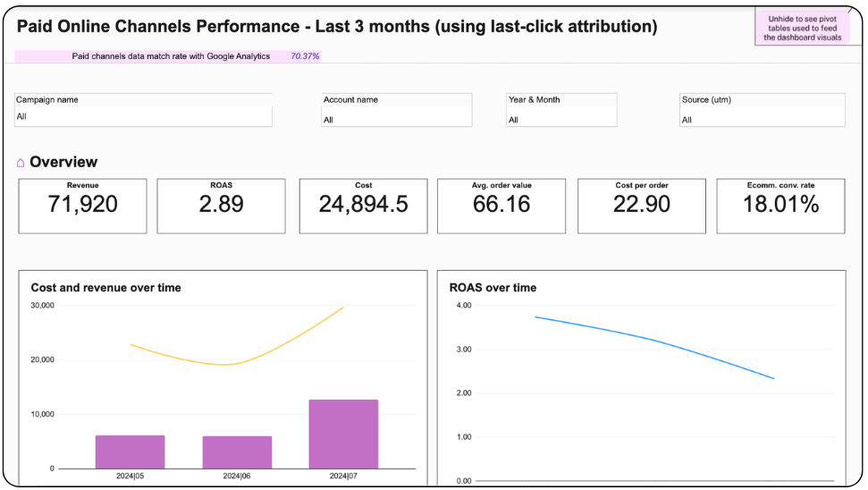Screen dimensions: 868x490
Task: Select the Revenue scorecard showing 71,920
Action: [x=82, y=206]
